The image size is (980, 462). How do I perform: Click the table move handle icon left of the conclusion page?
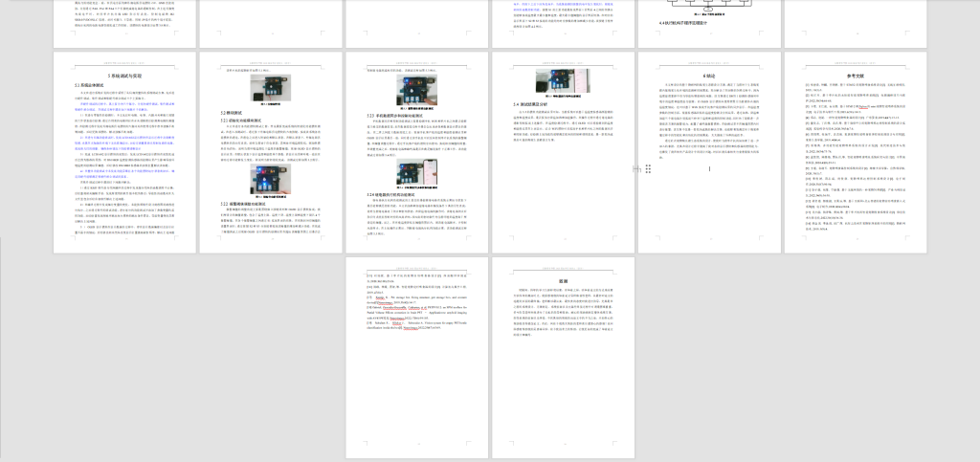pyautogui.click(x=648, y=167)
